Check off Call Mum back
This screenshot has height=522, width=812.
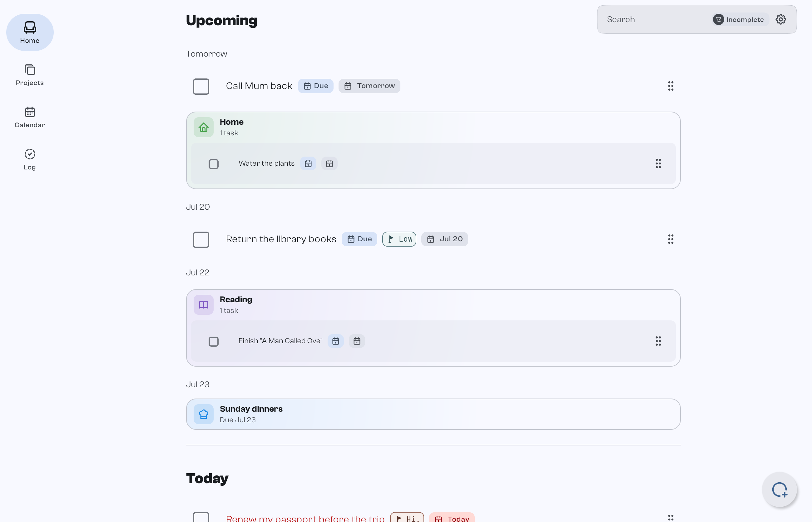click(x=201, y=87)
